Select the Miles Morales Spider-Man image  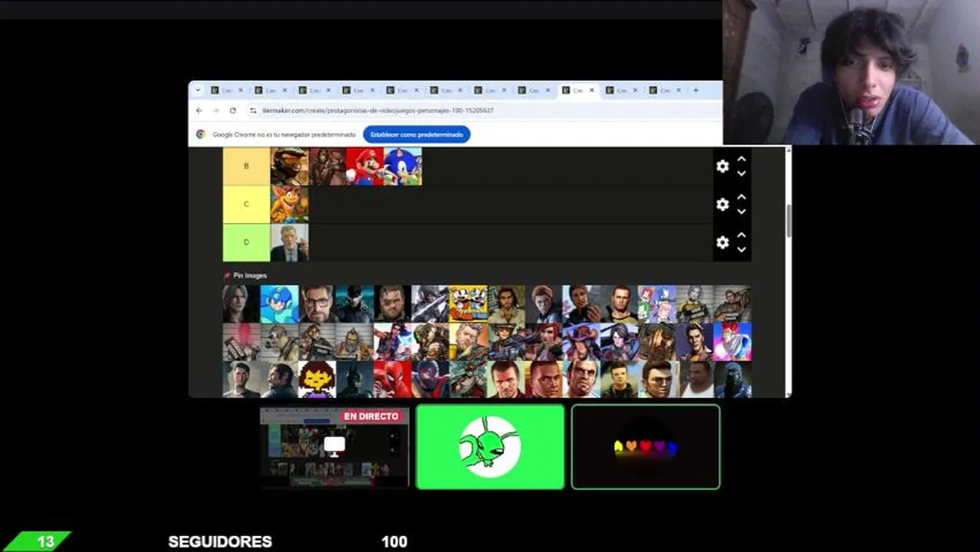[430, 379]
